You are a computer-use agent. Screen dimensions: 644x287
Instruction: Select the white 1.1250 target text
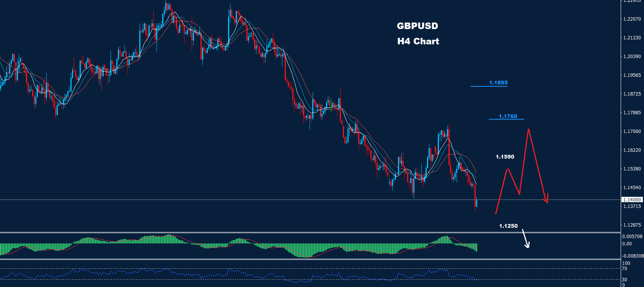[x=508, y=226]
